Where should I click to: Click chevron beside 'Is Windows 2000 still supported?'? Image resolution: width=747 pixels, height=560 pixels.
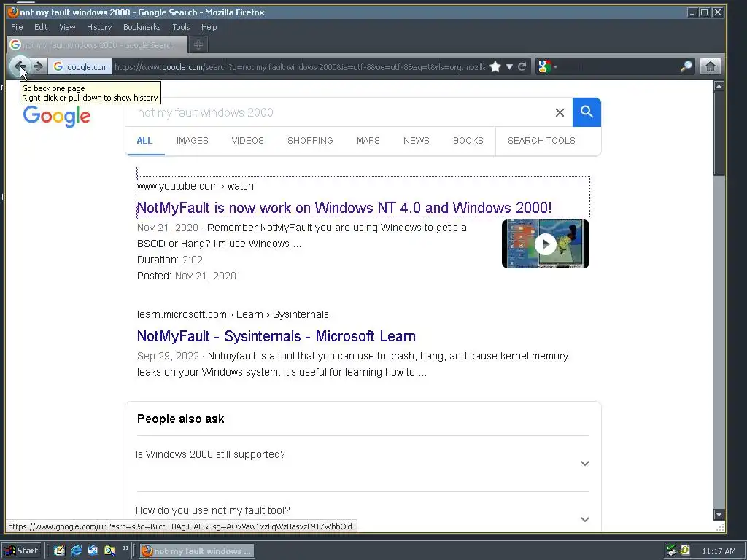pyautogui.click(x=585, y=463)
